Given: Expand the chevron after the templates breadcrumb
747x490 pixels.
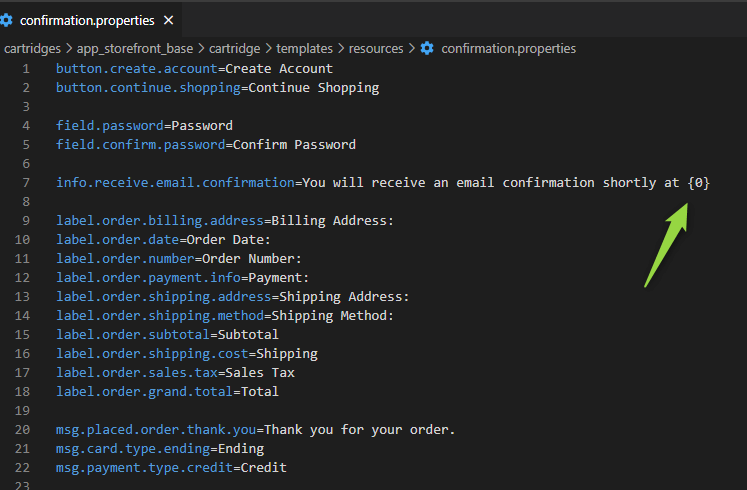Looking at the screenshot, I should [x=341, y=49].
